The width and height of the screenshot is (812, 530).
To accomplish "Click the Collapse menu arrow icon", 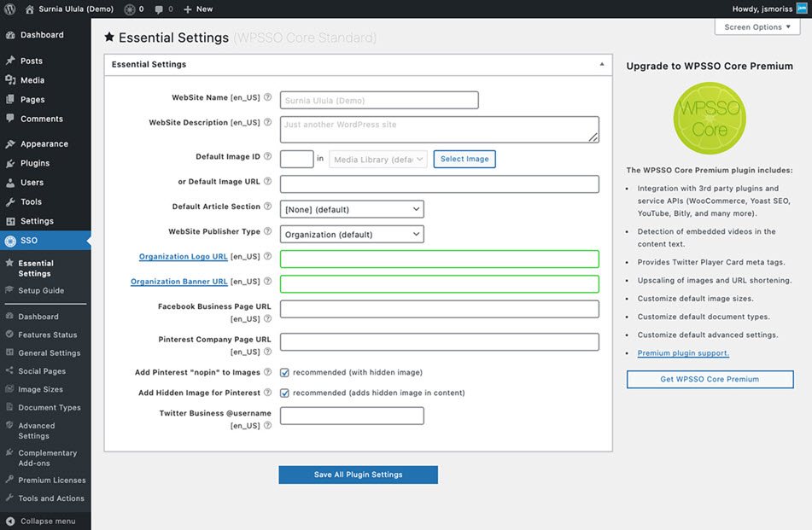I will [x=10, y=521].
